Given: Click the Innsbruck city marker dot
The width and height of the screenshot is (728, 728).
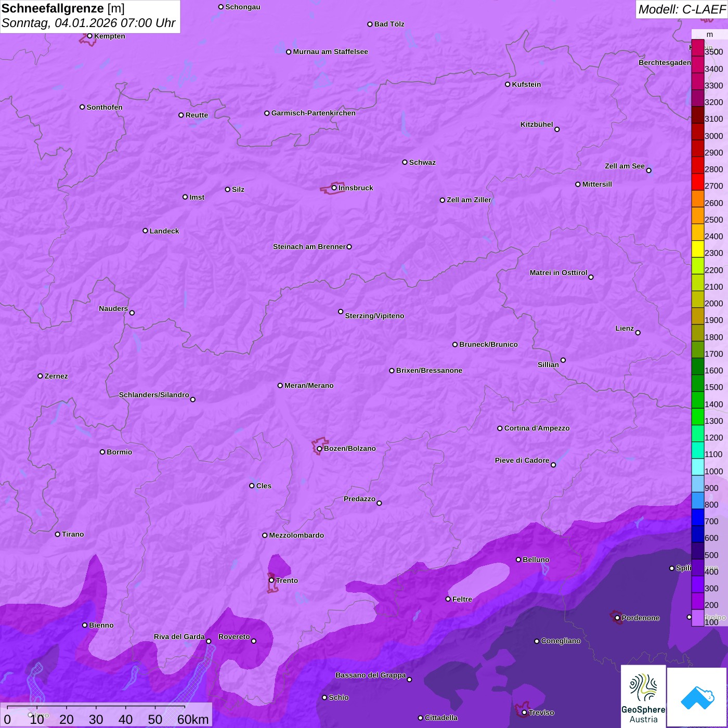Looking at the screenshot, I should click(334, 188).
